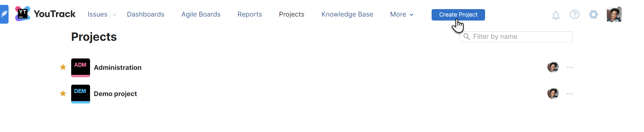Open the user profile avatar menu

point(614,15)
